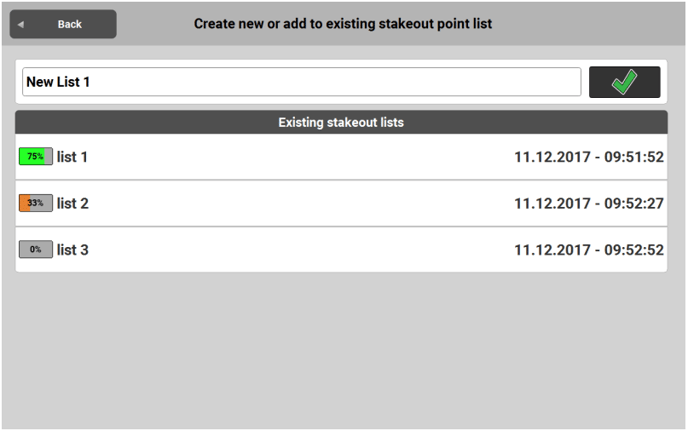The height and width of the screenshot is (431, 688).
Task: Click the green 75% progress badge
Action: tap(35, 157)
